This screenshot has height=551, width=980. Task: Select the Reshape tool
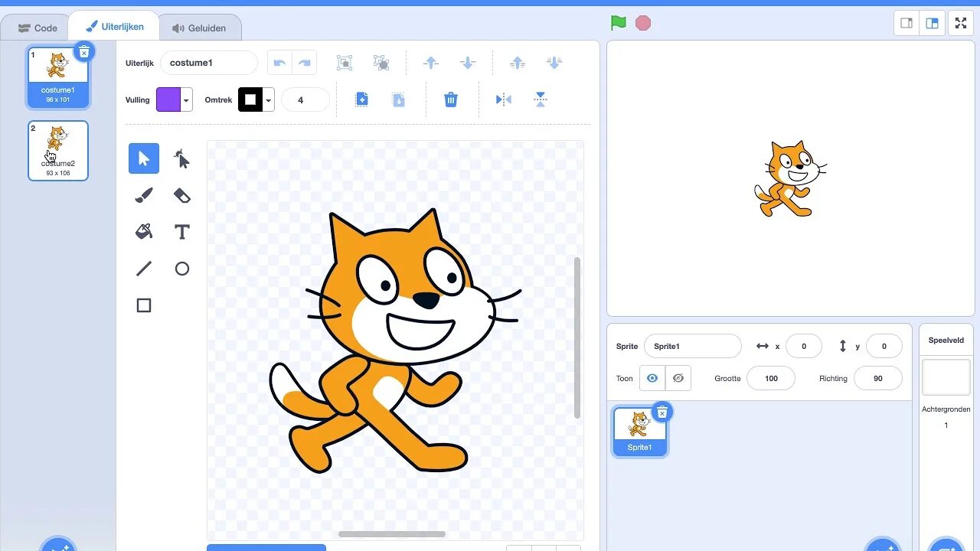181,158
